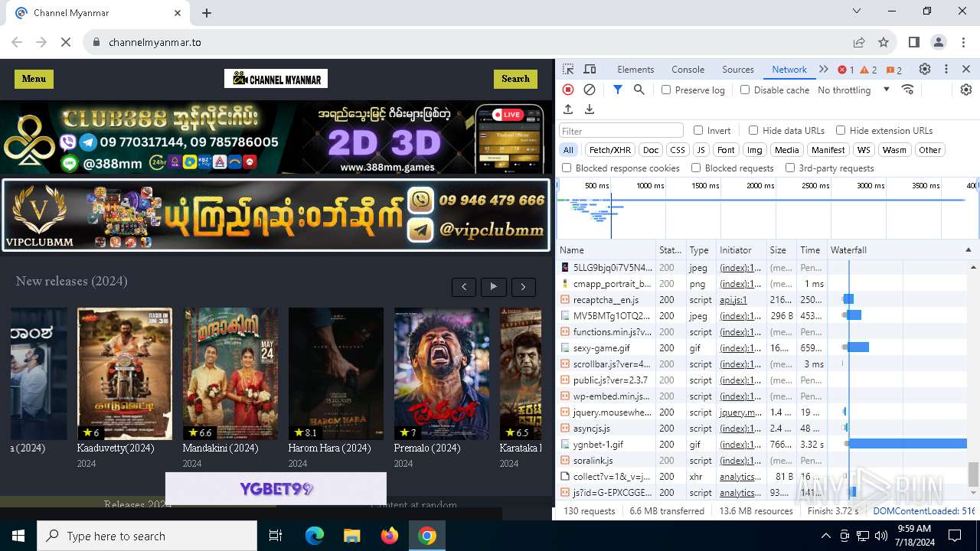Switch to the Console tab
The height and width of the screenshot is (551, 980).
pos(688,70)
